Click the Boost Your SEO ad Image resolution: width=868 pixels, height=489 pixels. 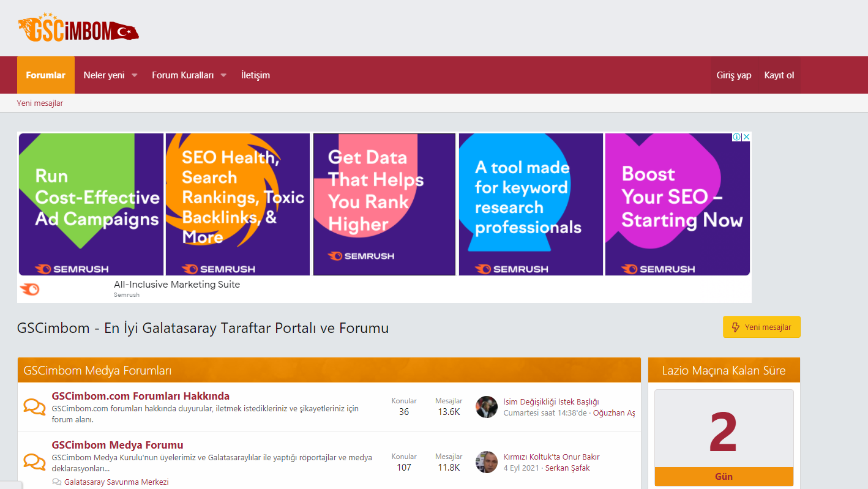678,204
